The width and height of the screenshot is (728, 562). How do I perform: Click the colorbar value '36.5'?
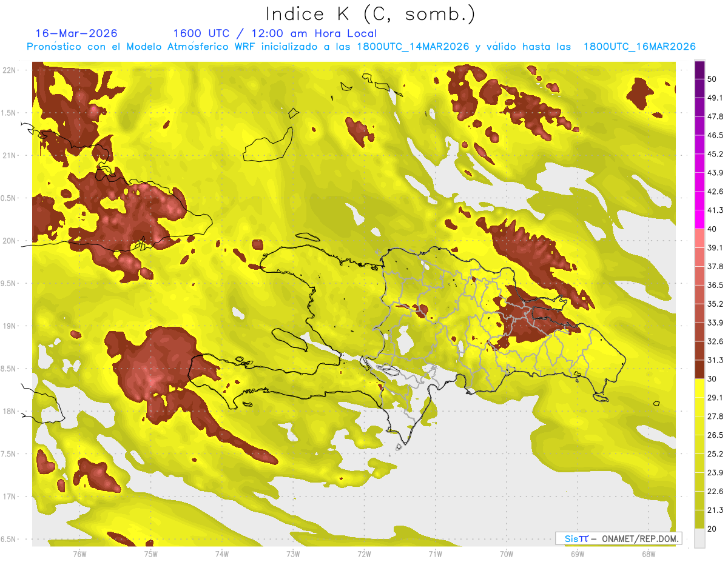tap(715, 285)
